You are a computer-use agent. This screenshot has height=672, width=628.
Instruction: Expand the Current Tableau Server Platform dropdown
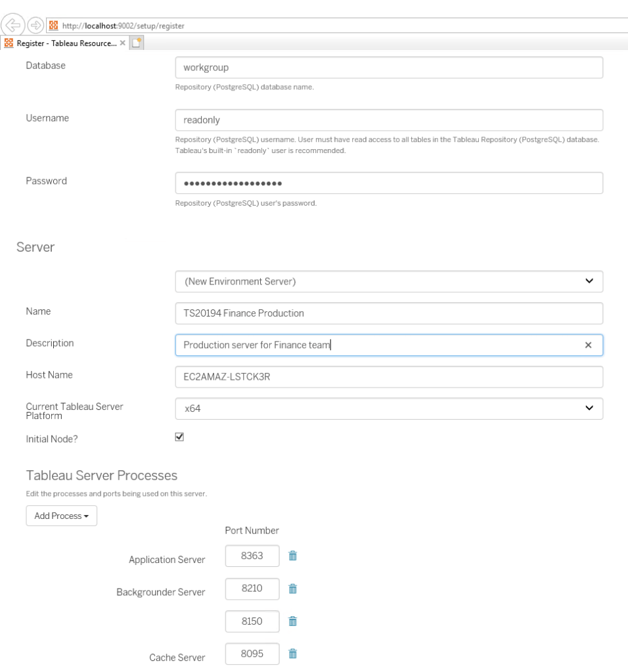coord(389,409)
